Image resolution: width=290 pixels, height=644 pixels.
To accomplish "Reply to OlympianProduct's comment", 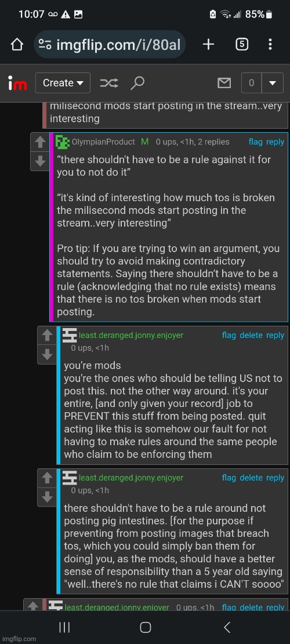I will click(x=275, y=141).
